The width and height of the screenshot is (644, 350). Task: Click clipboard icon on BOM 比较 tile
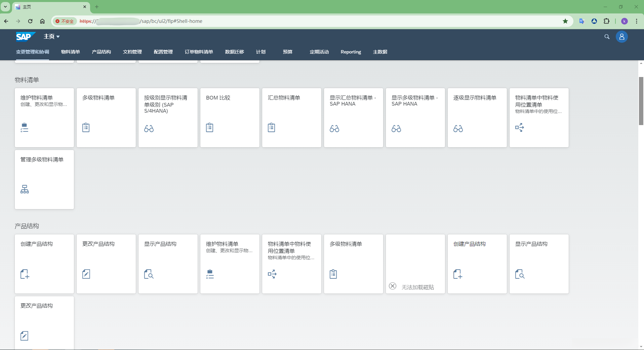coord(210,127)
